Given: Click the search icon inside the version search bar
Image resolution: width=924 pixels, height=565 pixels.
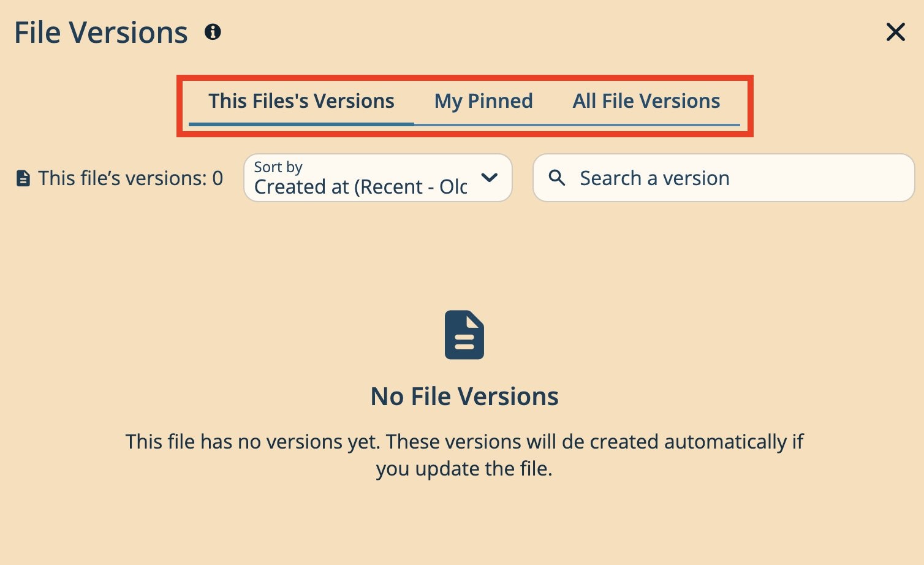Looking at the screenshot, I should [557, 178].
